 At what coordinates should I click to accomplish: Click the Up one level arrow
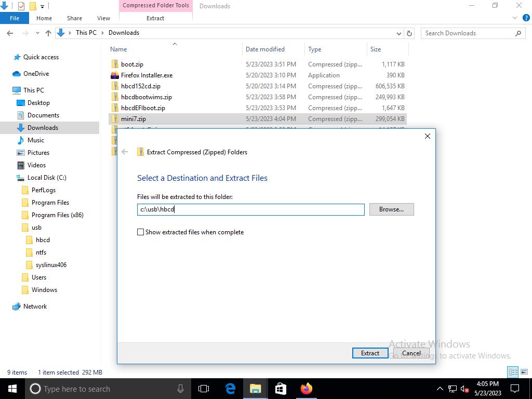pos(48,33)
